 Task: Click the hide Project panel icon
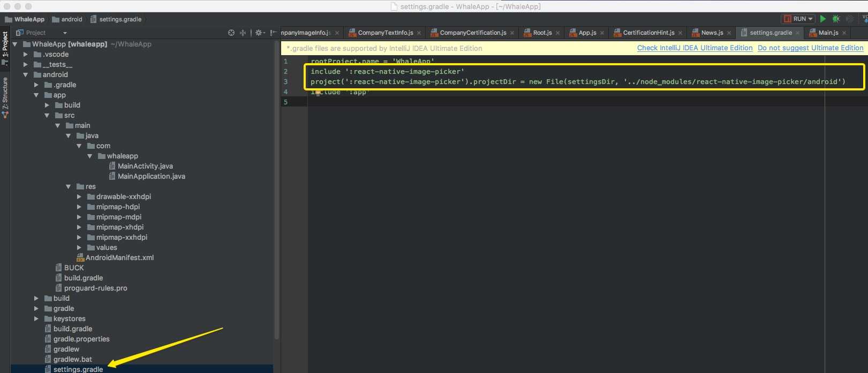click(273, 33)
